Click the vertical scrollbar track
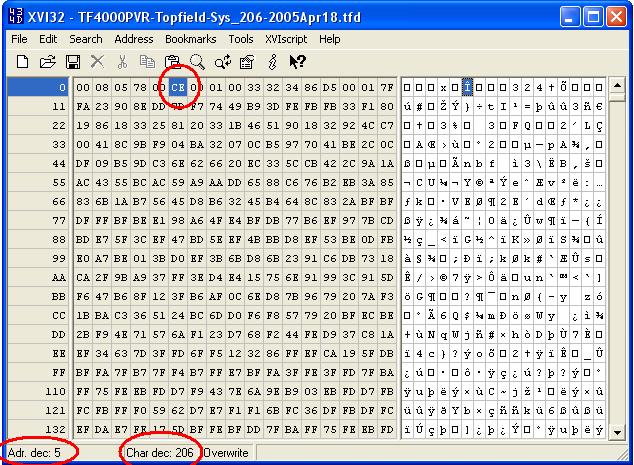 click(617, 263)
